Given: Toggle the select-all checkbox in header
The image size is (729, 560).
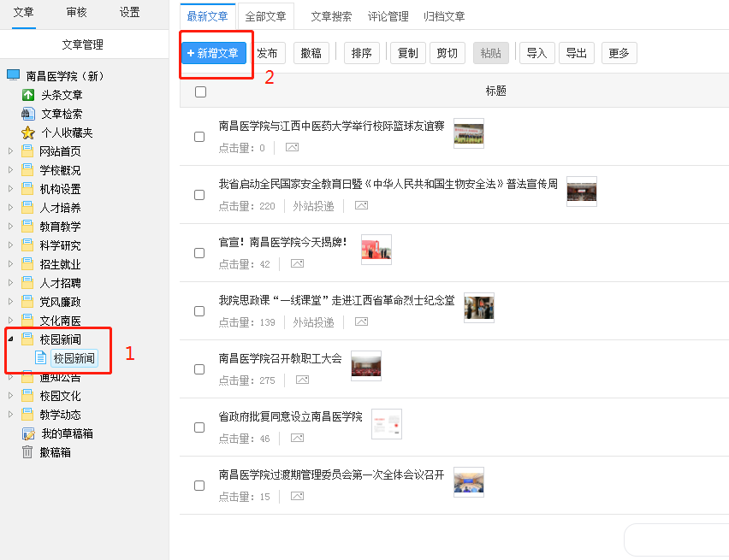Looking at the screenshot, I should point(200,91).
